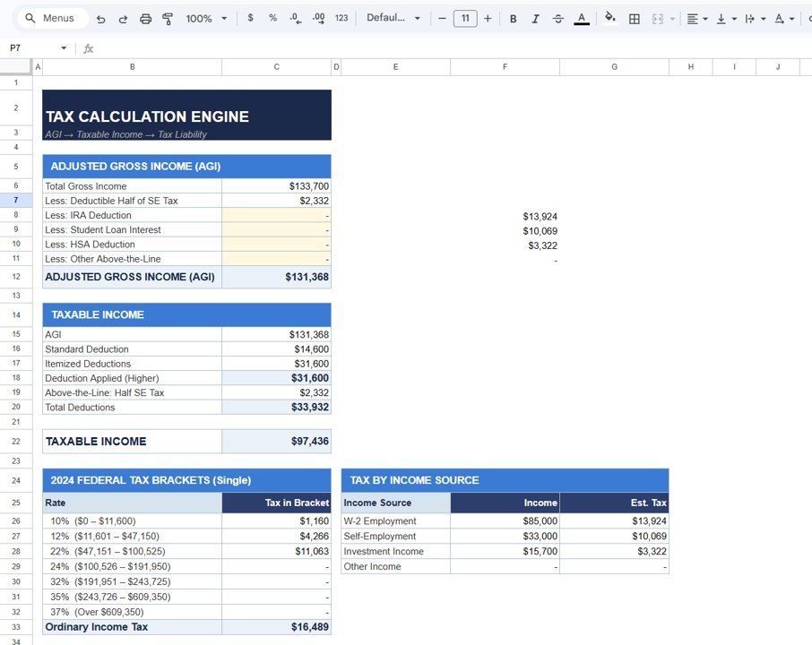Print the spreadsheet
The image size is (812, 645).
[144, 17]
